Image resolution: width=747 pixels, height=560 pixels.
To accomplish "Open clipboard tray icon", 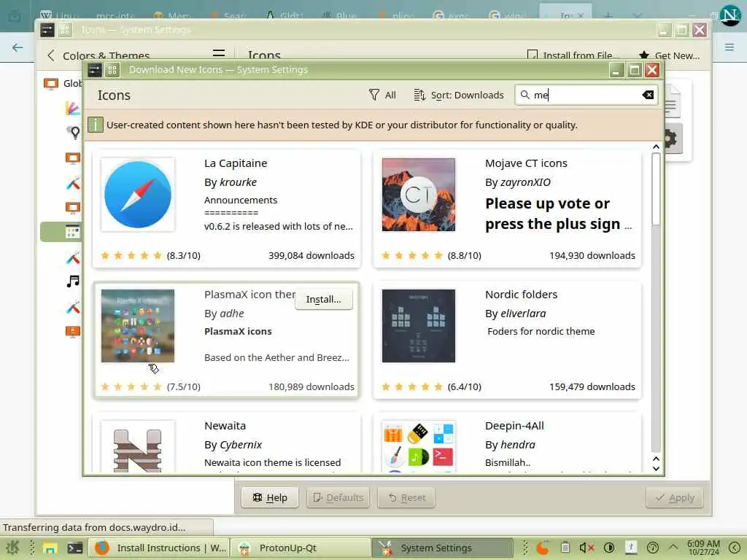I will 565,548.
